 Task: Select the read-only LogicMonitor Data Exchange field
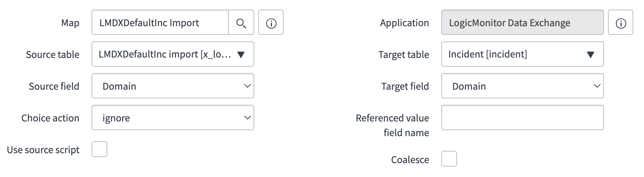click(x=522, y=23)
